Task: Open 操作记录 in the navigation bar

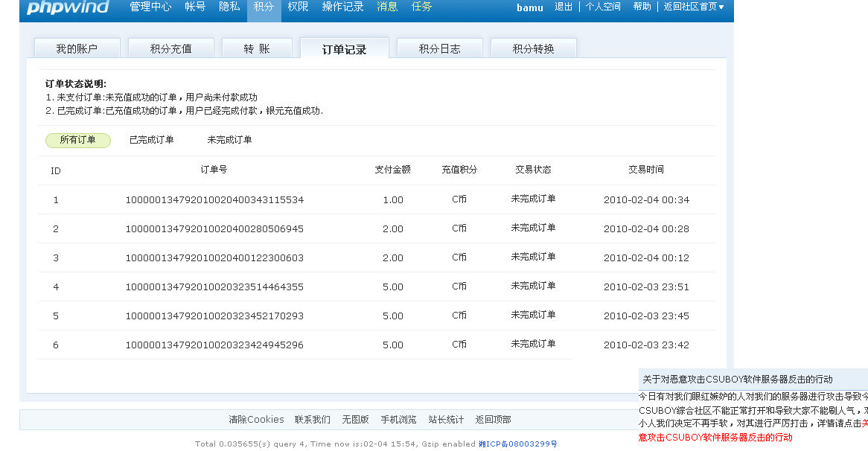Action: click(342, 7)
